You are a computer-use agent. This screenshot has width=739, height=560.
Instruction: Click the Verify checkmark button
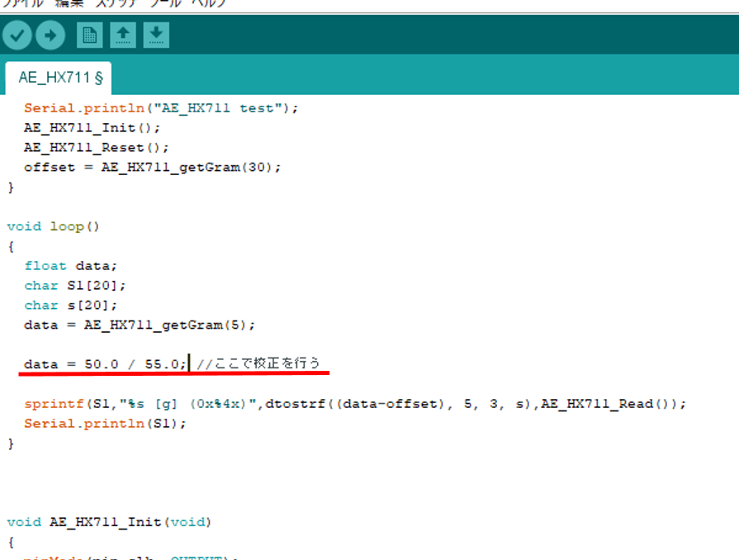pos(17,36)
